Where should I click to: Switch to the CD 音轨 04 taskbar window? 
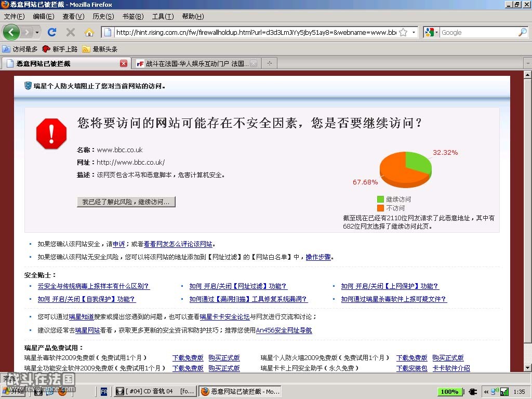(x=155, y=392)
